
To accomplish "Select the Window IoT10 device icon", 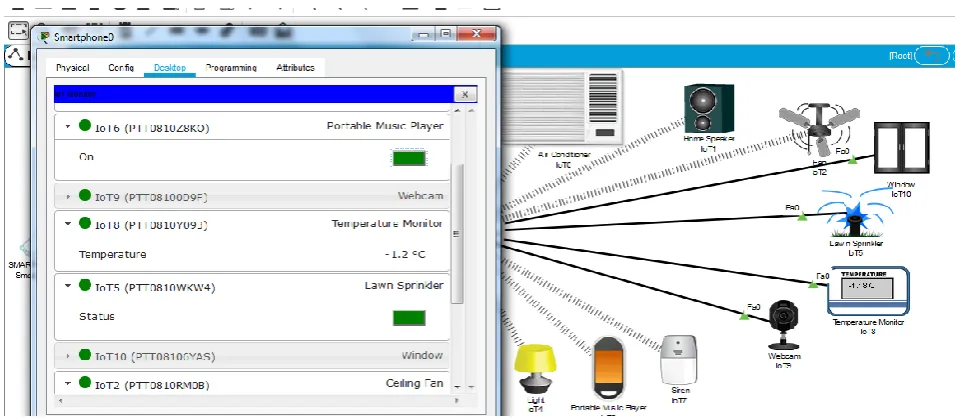I will 901,149.
